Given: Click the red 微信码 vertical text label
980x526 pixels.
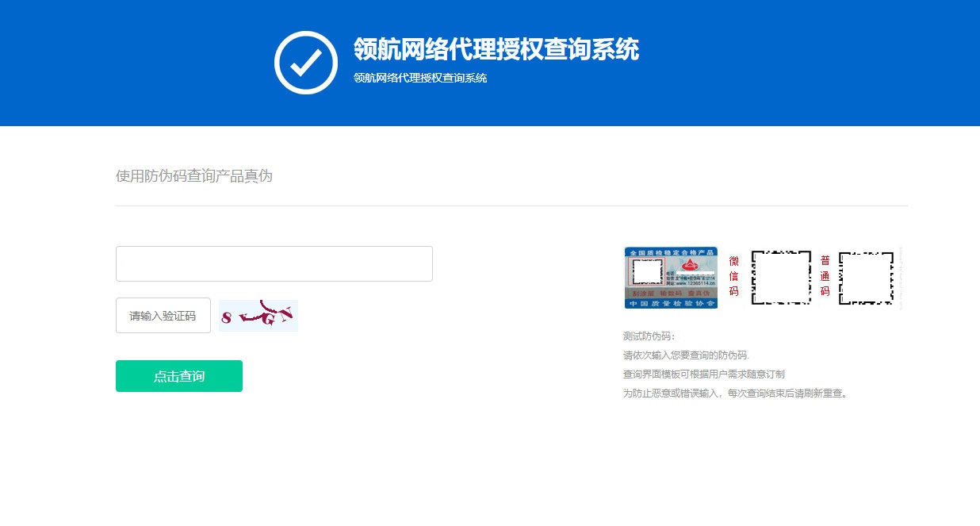Looking at the screenshot, I should coord(733,276).
